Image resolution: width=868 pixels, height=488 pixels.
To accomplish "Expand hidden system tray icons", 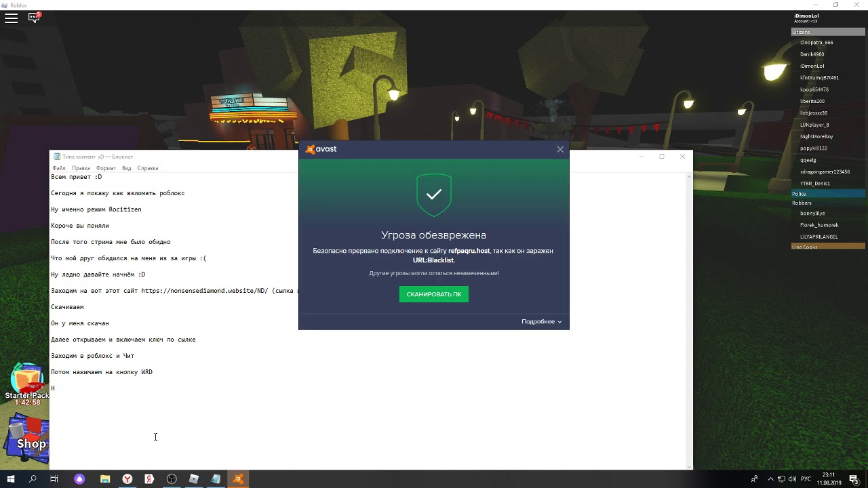I will click(x=770, y=479).
